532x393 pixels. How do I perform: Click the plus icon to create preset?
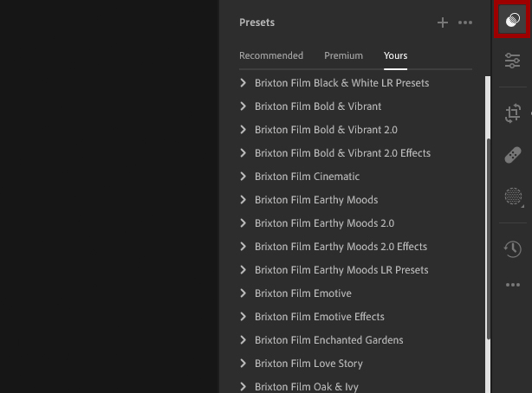click(x=443, y=23)
